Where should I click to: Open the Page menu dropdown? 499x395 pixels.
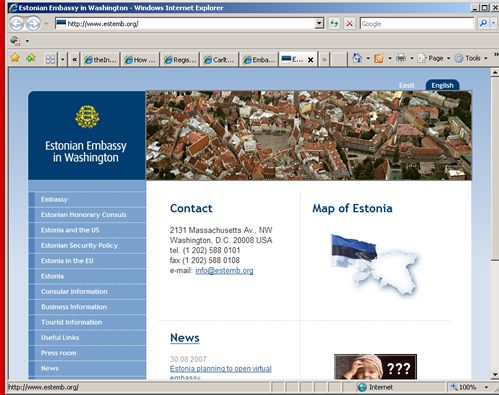click(x=434, y=58)
